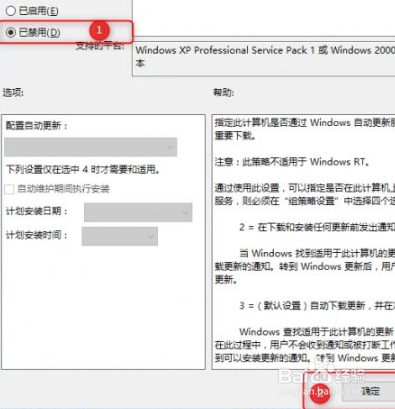Open the 配置自动更新 dropdown
The width and height of the screenshot is (395, 409).
pyautogui.click(x=91, y=147)
